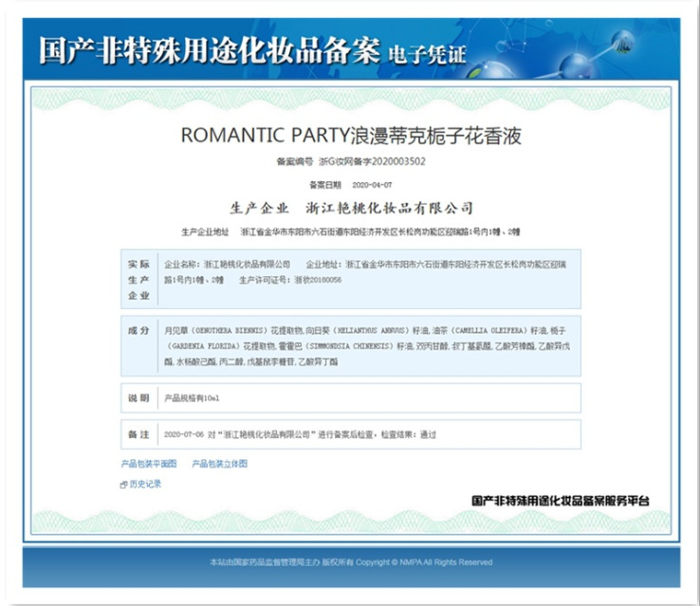
Task: Select the text 产品规格有10ml
Action: [192, 398]
